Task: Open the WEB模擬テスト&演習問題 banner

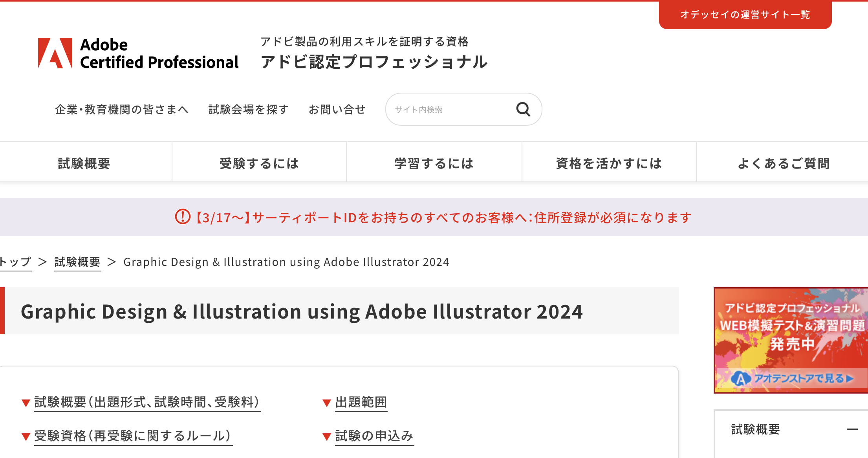Action: (x=790, y=340)
